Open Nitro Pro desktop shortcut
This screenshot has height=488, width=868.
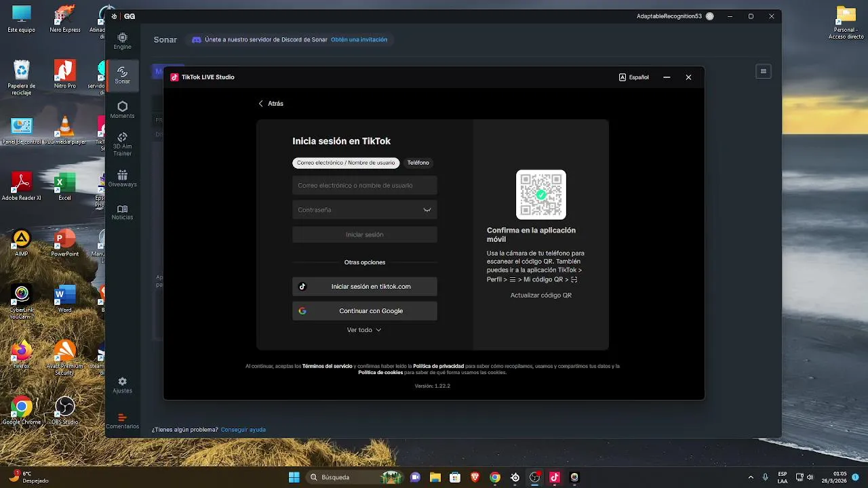point(64,75)
